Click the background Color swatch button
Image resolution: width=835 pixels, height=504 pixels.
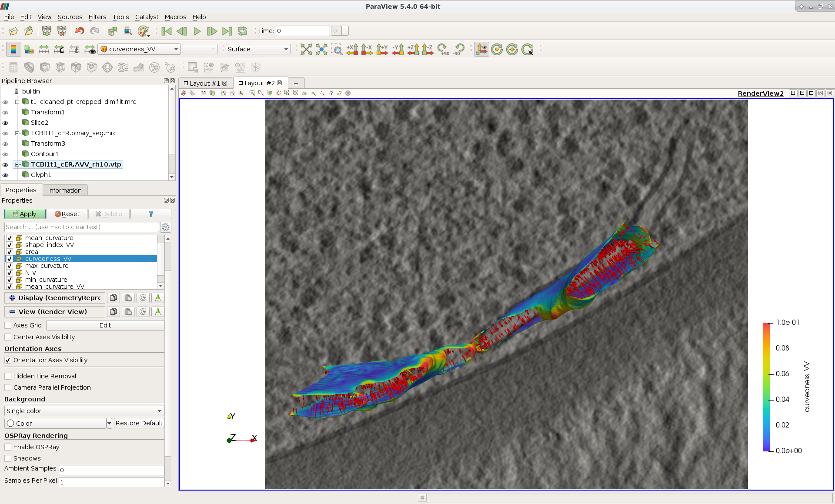[55, 423]
